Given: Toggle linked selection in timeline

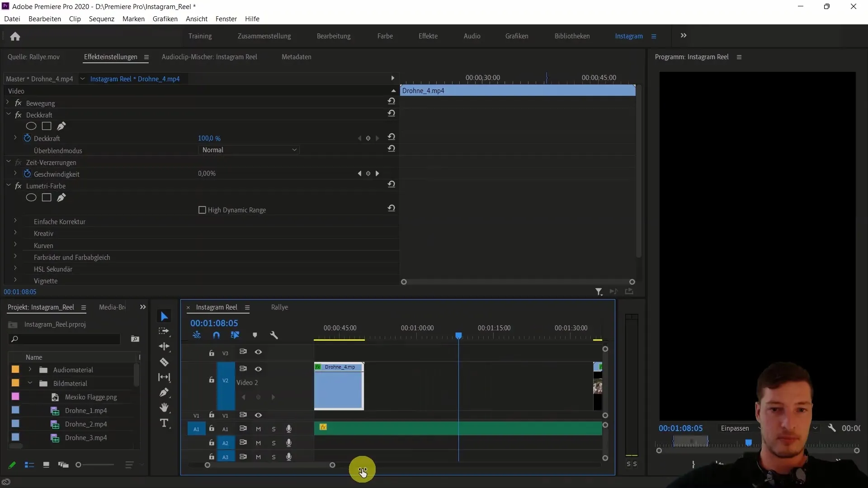Looking at the screenshot, I should (x=235, y=335).
